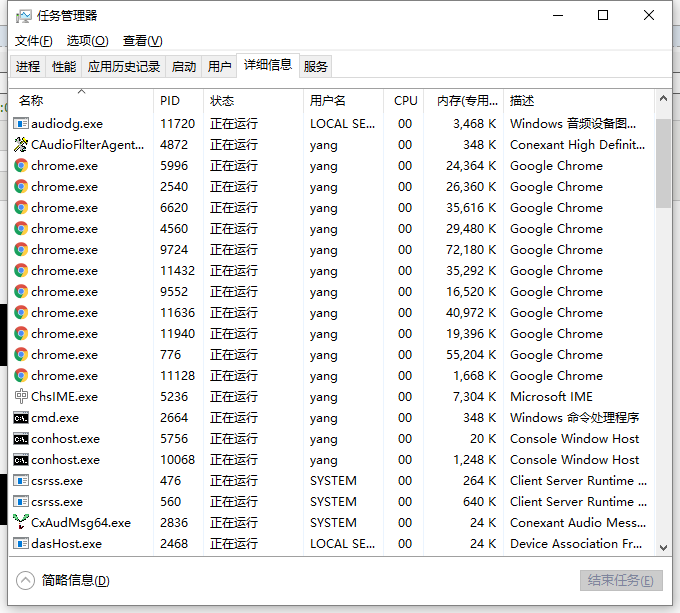Switch to the 性能 tab
Image resolution: width=680 pixels, height=613 pixels.
pyautogui.click(x=64, y=66)
